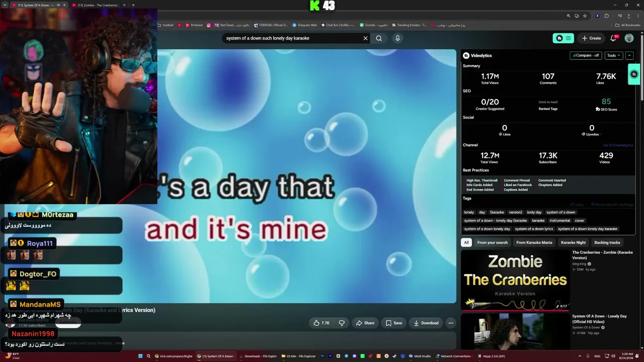The width and height of the screenshot is (644, 362).
Task: Show hidden system tray icons
Action: tap(580, 356)
